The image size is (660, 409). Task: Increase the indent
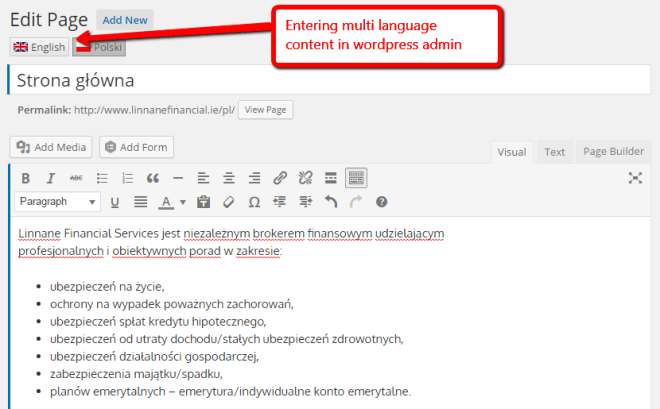pos(306,202)
